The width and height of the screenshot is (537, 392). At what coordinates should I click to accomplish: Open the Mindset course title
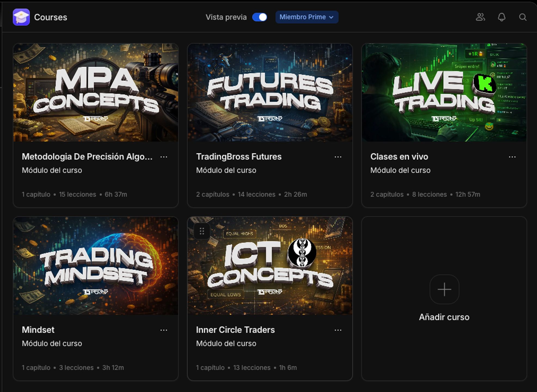[x=38, y=330]
